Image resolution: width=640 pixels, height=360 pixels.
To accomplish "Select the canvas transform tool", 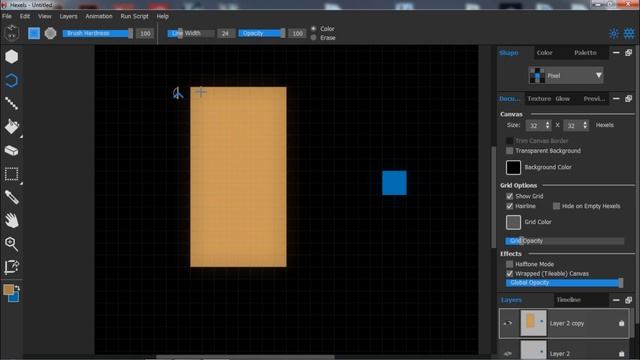I will coord(11,267).
